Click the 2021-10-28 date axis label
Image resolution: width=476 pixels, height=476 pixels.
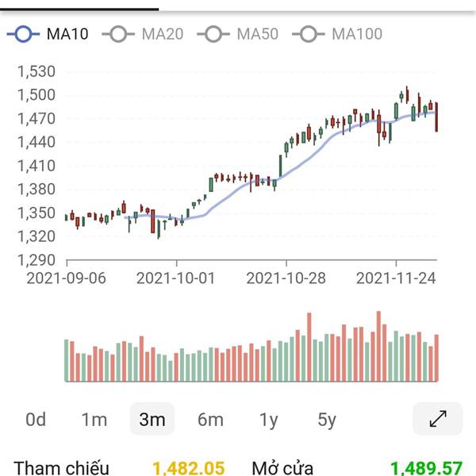[286, 278]
